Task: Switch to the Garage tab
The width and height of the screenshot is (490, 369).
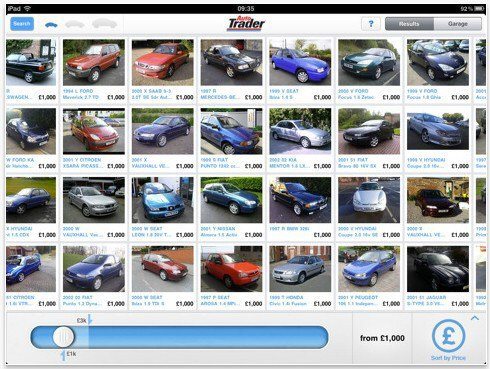Action: [x=458, y=24]
